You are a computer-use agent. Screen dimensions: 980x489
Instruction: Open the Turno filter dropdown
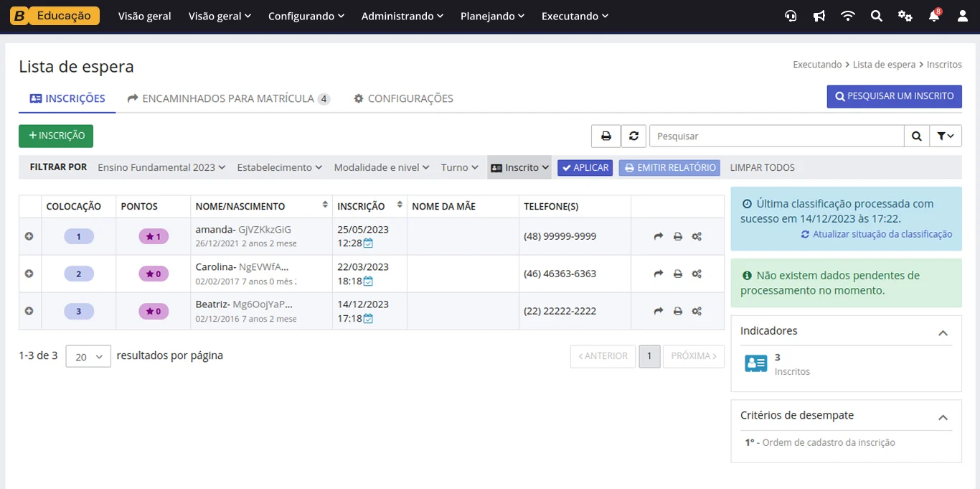point(460,167)
